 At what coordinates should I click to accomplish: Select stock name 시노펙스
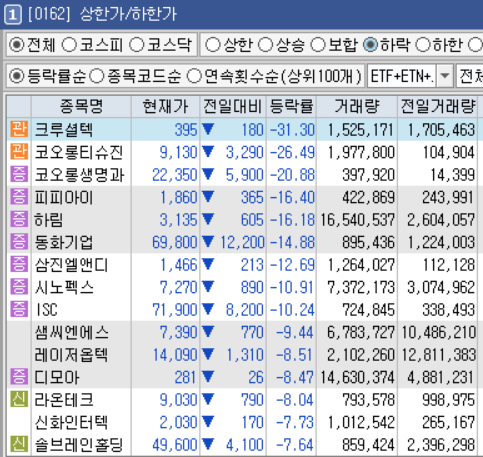coord(64,287)
